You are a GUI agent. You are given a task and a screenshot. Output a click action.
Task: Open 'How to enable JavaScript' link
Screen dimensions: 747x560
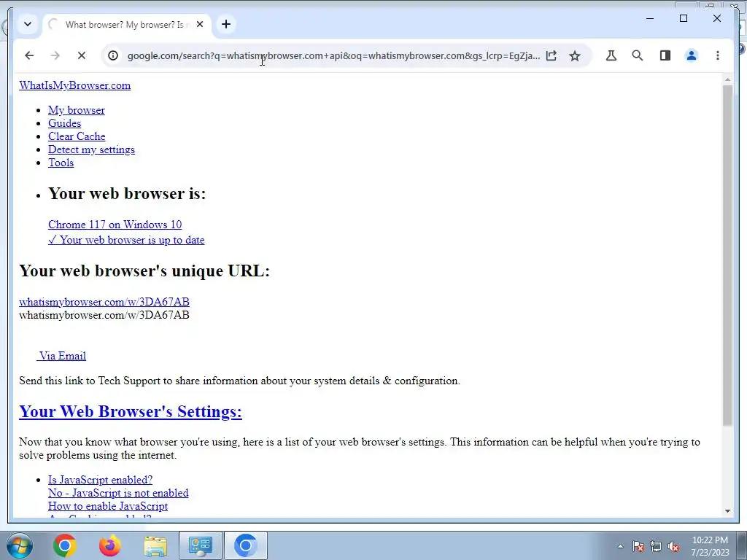(x=108, y=506)
